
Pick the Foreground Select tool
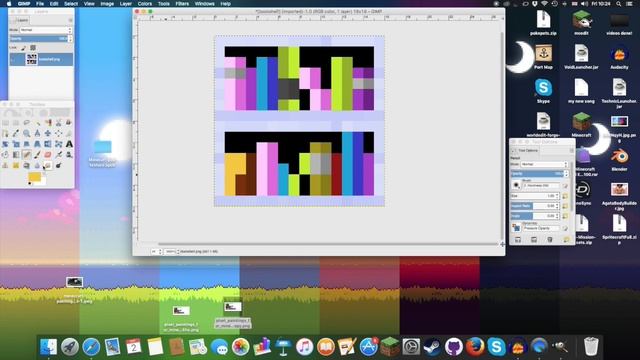click(x=69, y=122)
